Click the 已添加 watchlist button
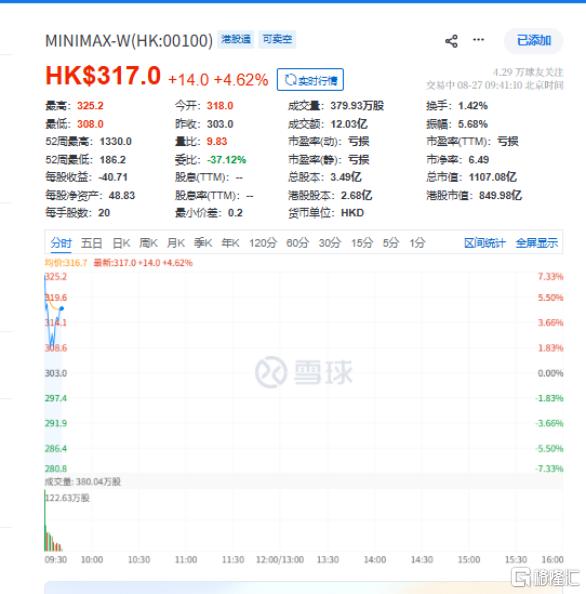Image resolution: width=586 pixels, height=594 pixels. [534, 41]
